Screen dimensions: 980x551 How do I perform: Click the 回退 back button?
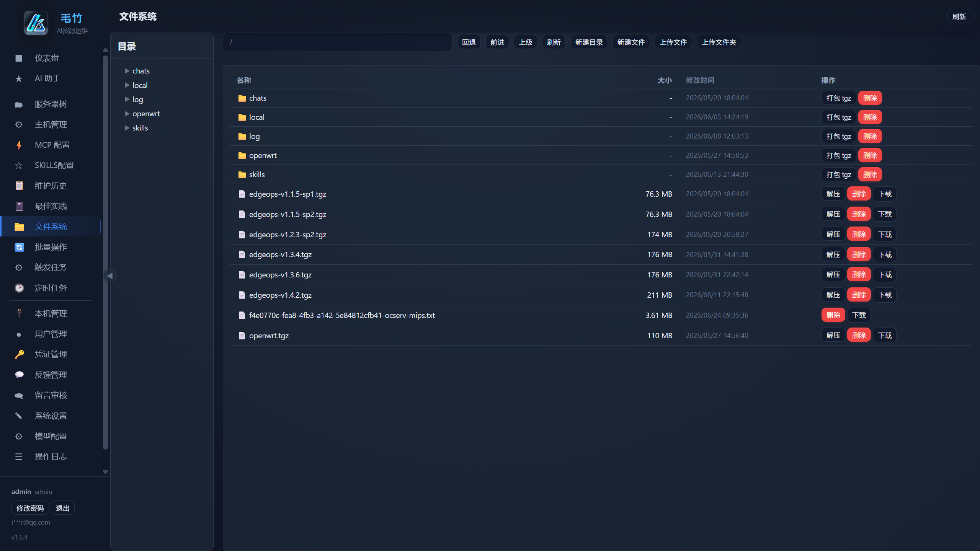coord(469,42)
